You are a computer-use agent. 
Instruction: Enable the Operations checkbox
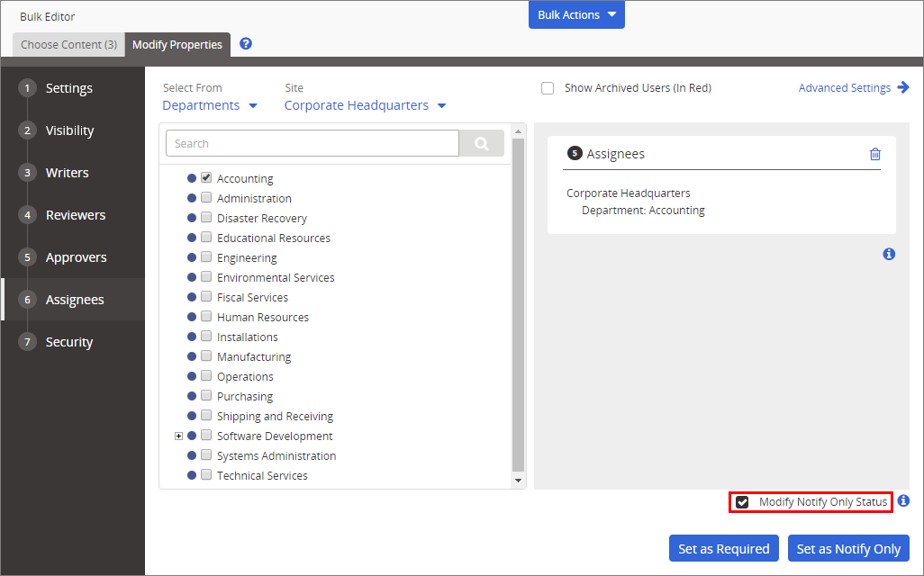pos(206,376)
